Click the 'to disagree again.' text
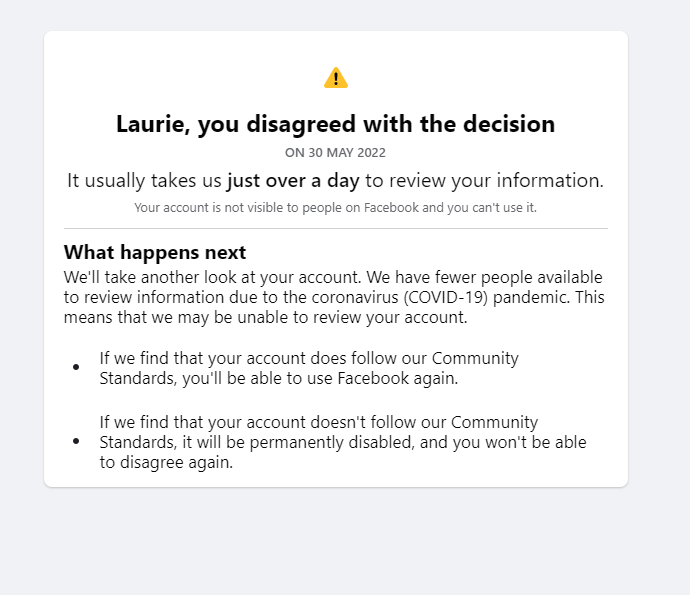This screenshot has height=595, width=690. coord(166,463)
